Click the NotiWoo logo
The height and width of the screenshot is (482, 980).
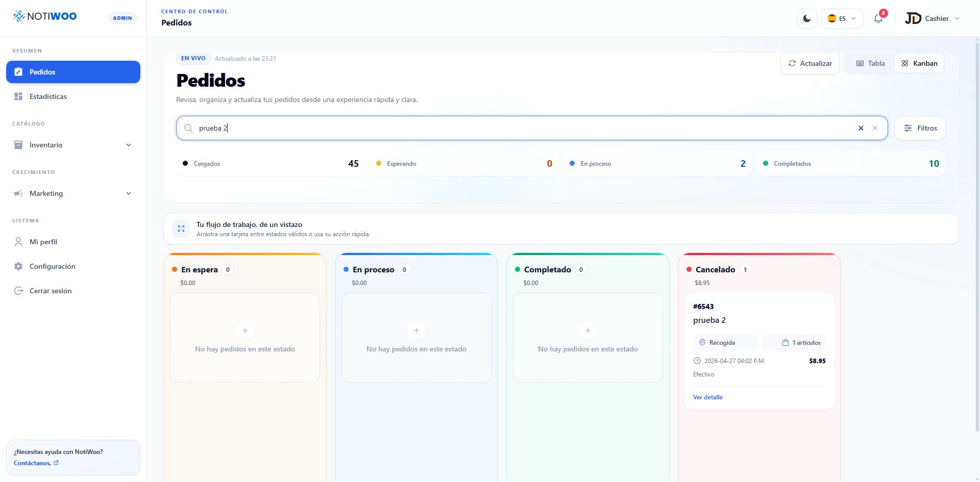pyautogui.click(x=45, y=16)
